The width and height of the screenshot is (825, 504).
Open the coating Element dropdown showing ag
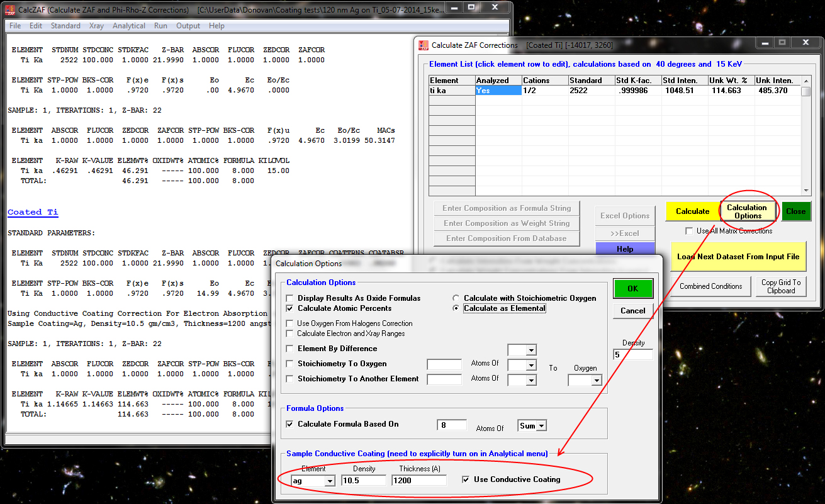pos(329,481)
